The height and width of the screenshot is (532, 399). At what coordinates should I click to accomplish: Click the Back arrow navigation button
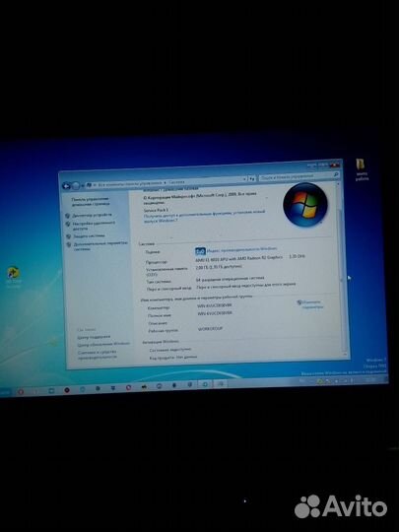[67, 186]
